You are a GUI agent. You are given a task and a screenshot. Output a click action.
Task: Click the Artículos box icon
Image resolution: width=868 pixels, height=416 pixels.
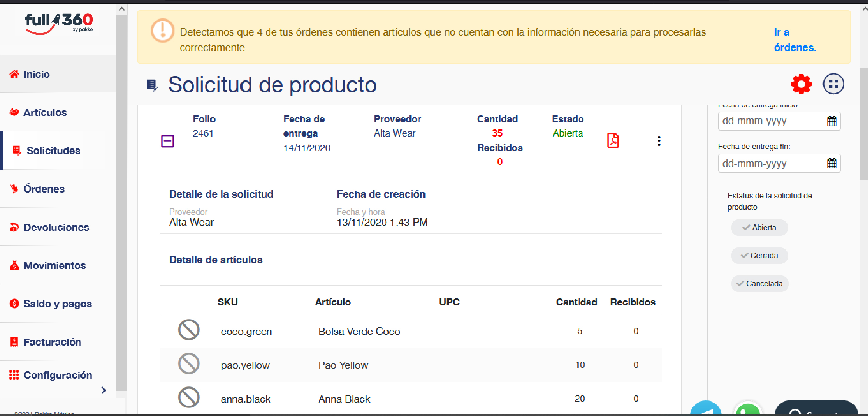(14, 112)
